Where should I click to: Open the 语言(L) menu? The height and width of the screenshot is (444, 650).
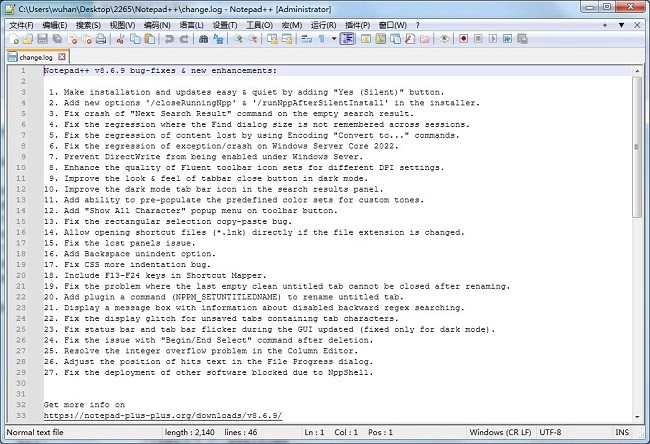click(x=192, y=25)
